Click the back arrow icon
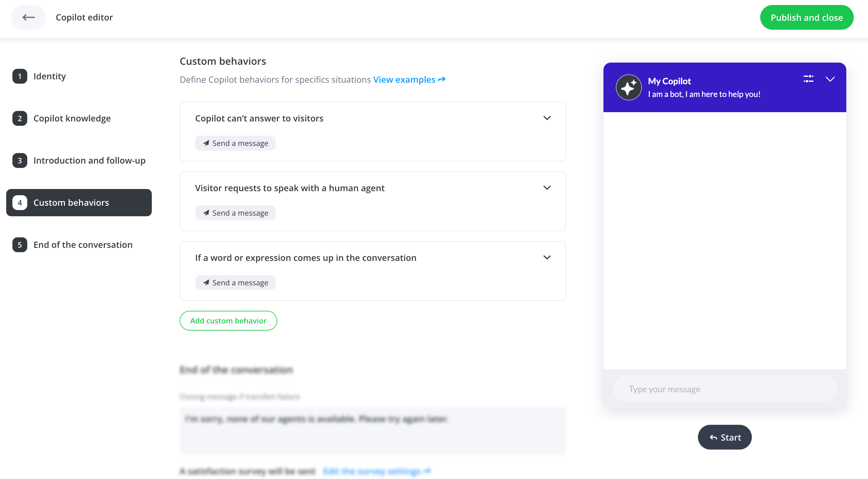This screenshot has width=868, height=479. tap(28, 17)
